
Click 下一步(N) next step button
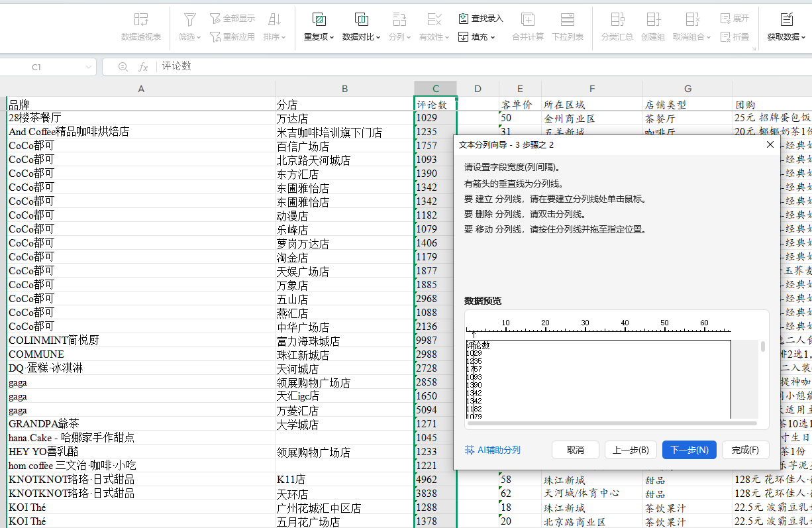689,450
